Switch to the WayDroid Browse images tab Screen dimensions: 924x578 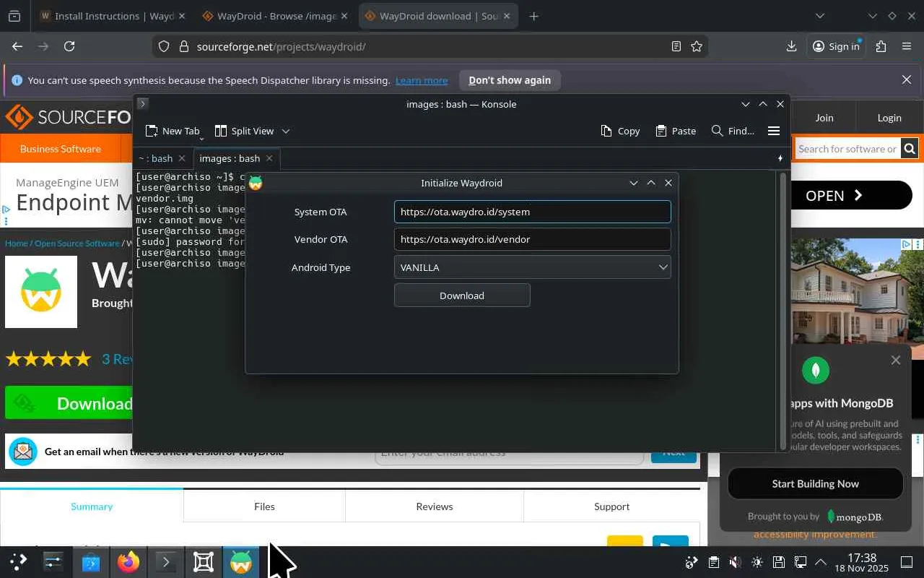tap(276, 16)
